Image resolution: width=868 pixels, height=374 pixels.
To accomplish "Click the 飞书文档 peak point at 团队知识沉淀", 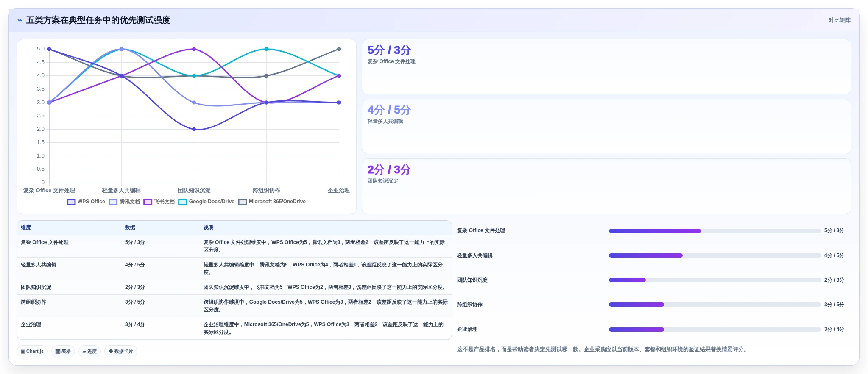I will click(x=194, y=49).
